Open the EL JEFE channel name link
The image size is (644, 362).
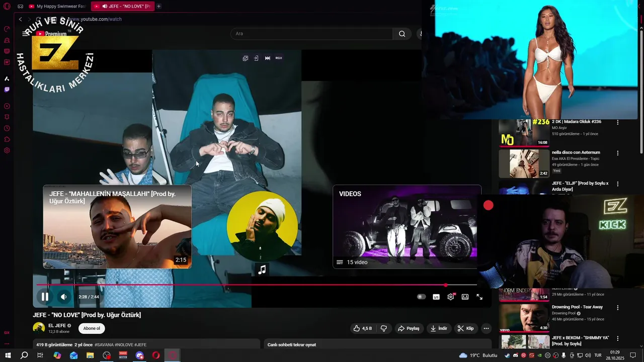(x=57, y=326)
